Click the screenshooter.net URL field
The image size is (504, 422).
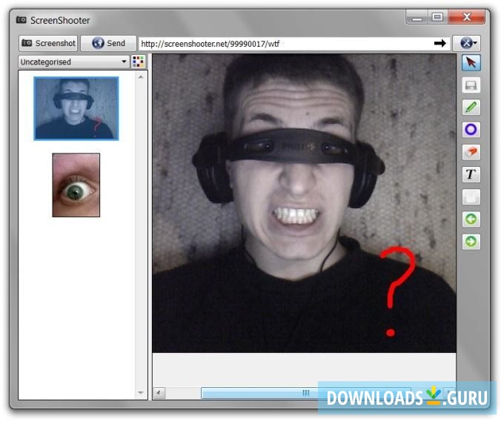coord(294,44)
